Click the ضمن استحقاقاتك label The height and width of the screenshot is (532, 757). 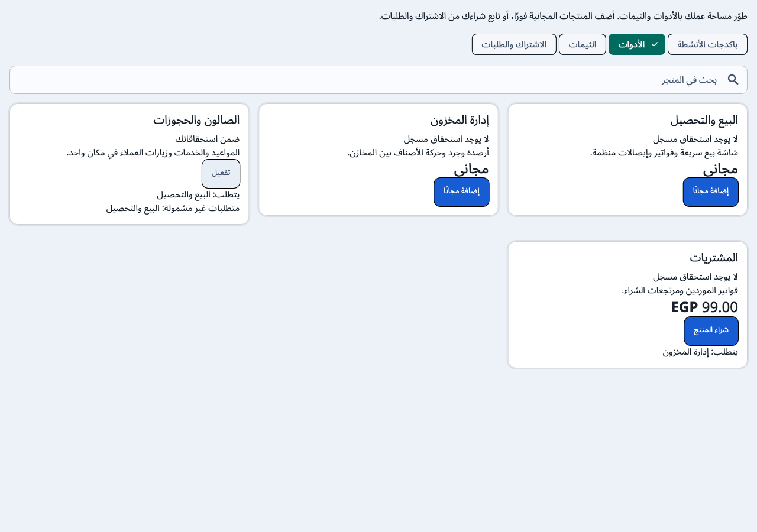point(207,140)
